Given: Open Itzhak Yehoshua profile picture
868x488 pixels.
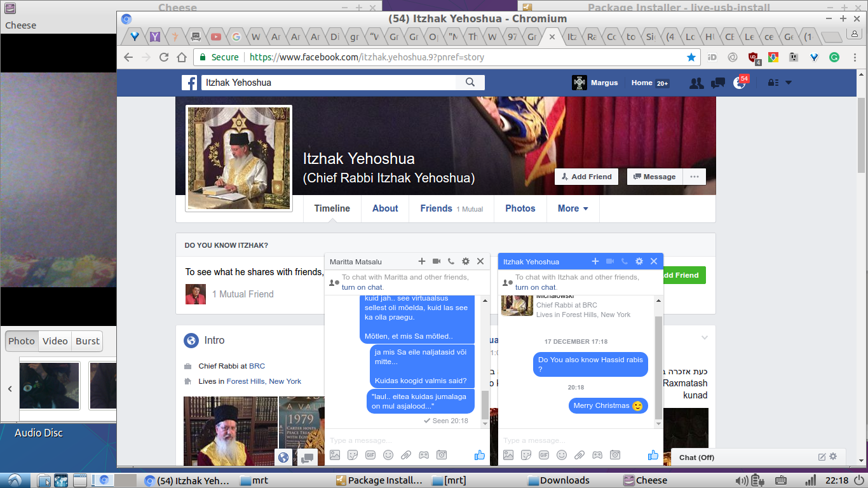Looking at the screenshot, I should click(239, 158).
